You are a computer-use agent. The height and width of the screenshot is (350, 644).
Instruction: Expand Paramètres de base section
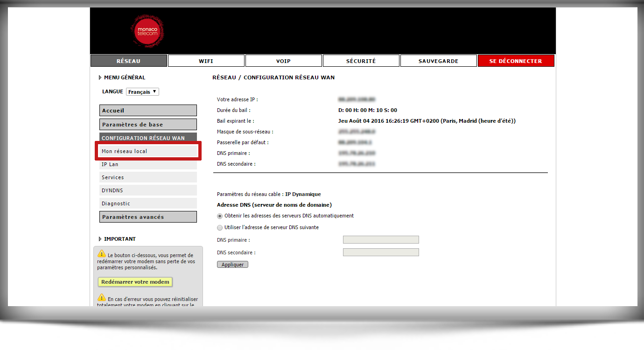click(x=148, y=125)
